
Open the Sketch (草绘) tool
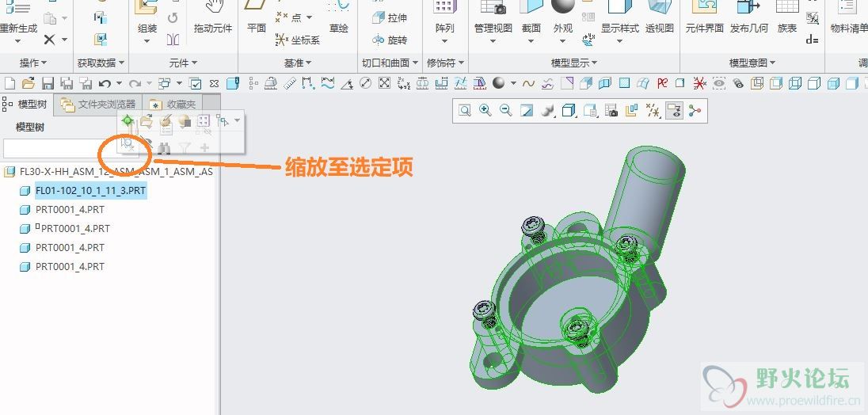point(339,17)
